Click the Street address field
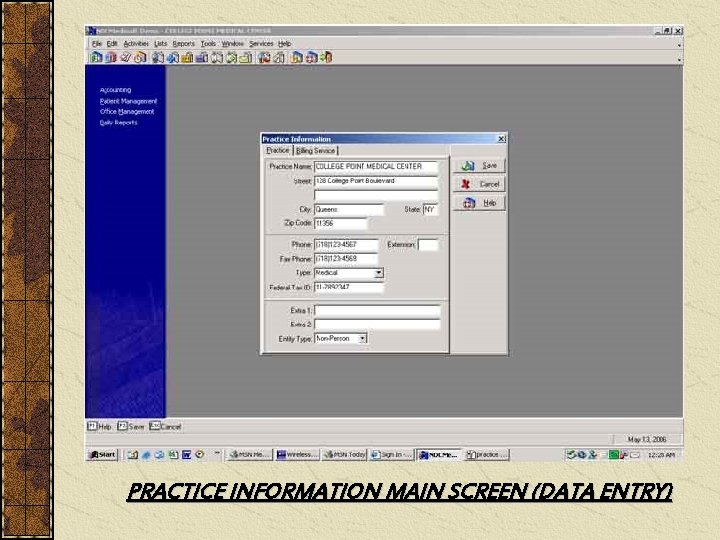Viewport: 720px width, 540px height. point(376,181)
